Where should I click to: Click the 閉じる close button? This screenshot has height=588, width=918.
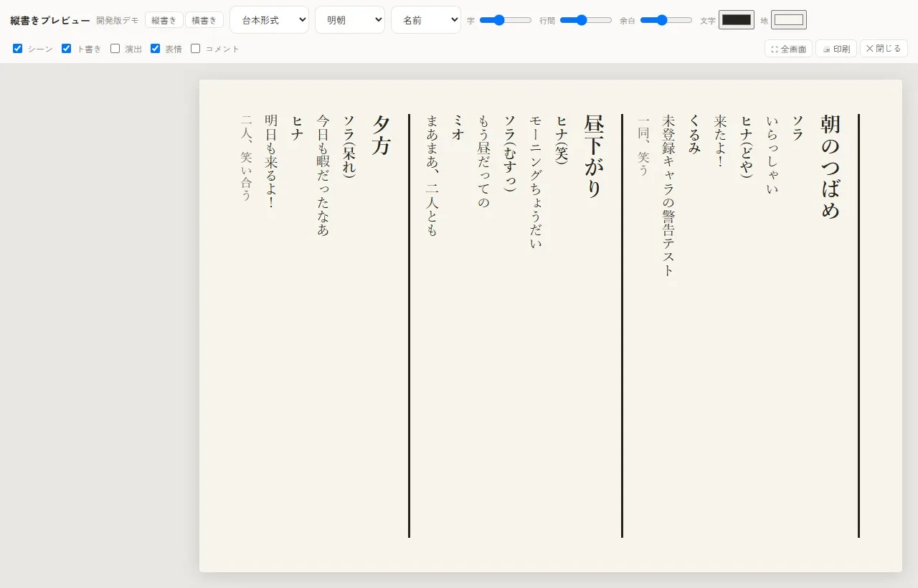pos(884,49)
